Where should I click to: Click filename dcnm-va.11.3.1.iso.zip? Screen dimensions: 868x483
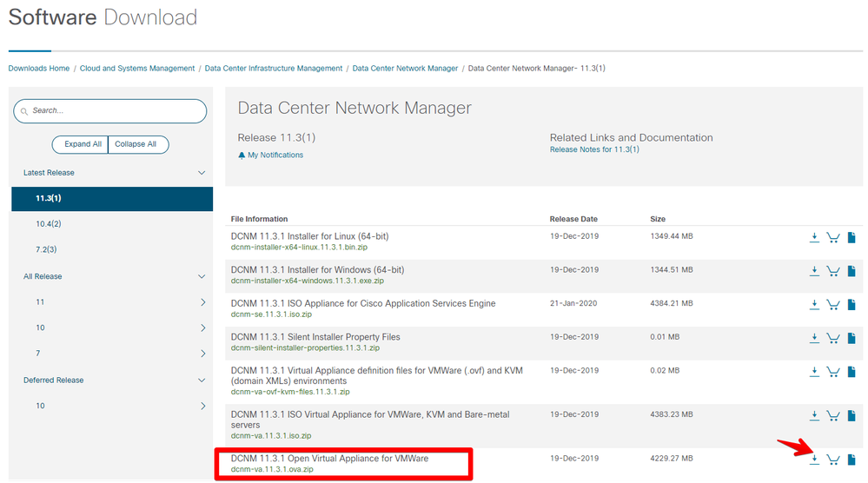coord(271,435)
